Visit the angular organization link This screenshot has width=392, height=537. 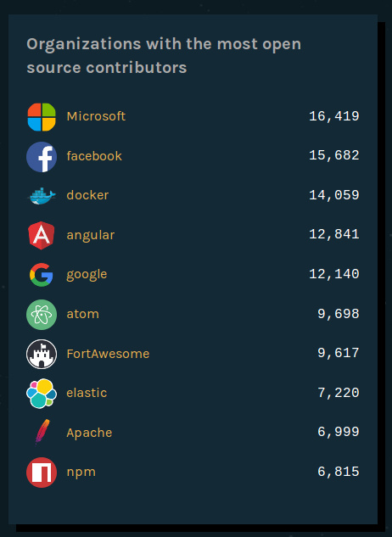coord(91,235)
